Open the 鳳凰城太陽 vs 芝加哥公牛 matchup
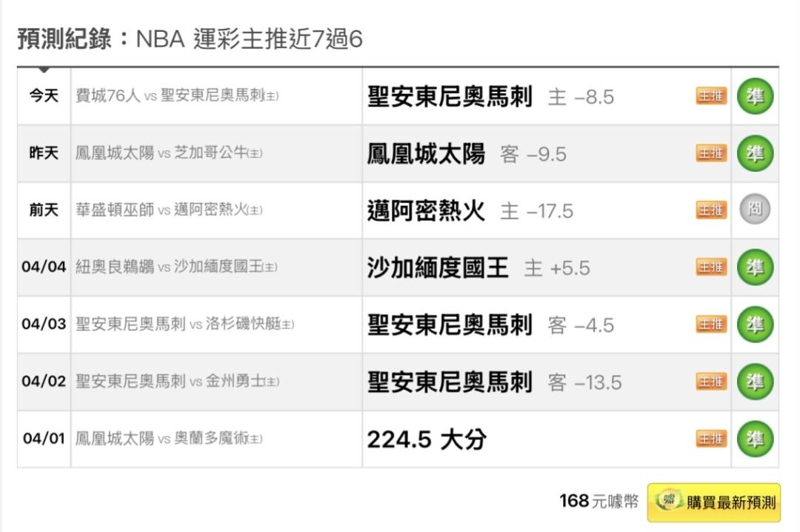 [x=169, y=153]
